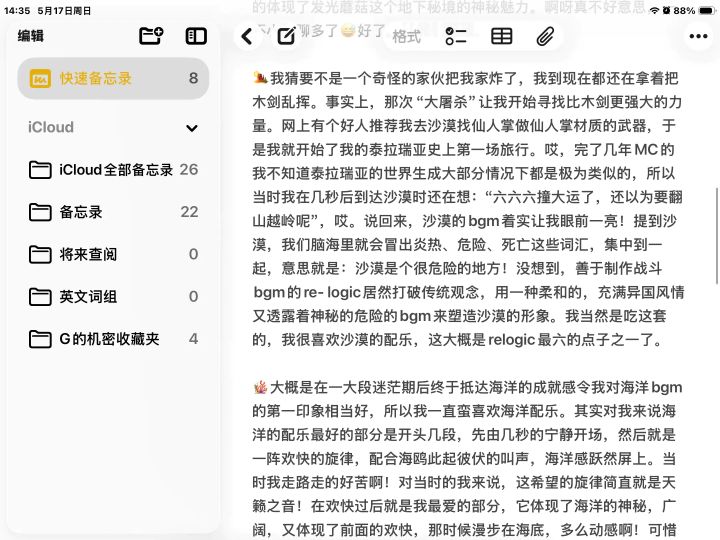Image resolution: width=720 pixels, height=540 pixels.
Task: Toggle the sidebar panel icon
Action: (x=196, y=36)
